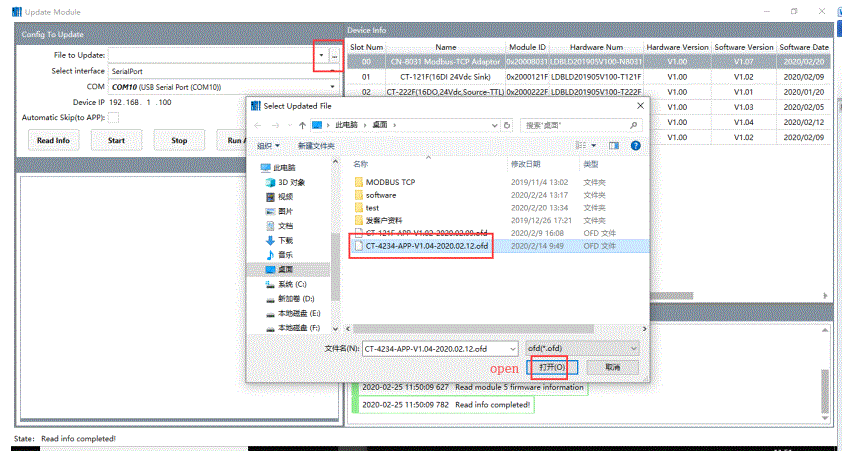Click 此电脑 in address breadcrumb
The width and height of the screenshot is (856, 458).
click(346, 126)
